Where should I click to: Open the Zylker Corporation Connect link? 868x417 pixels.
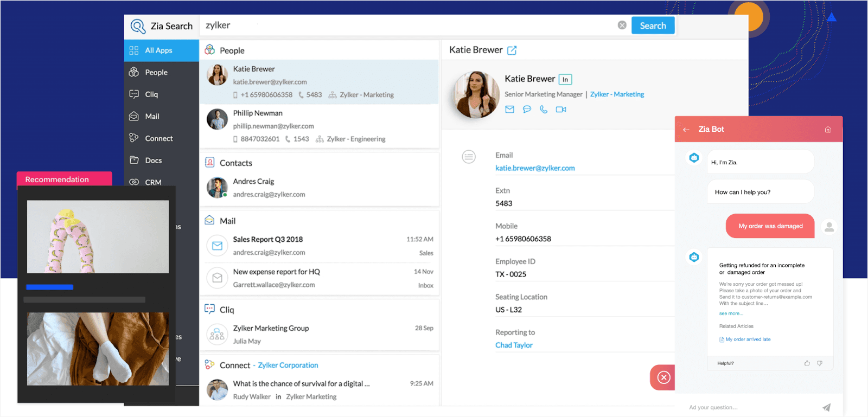point(288,365)
